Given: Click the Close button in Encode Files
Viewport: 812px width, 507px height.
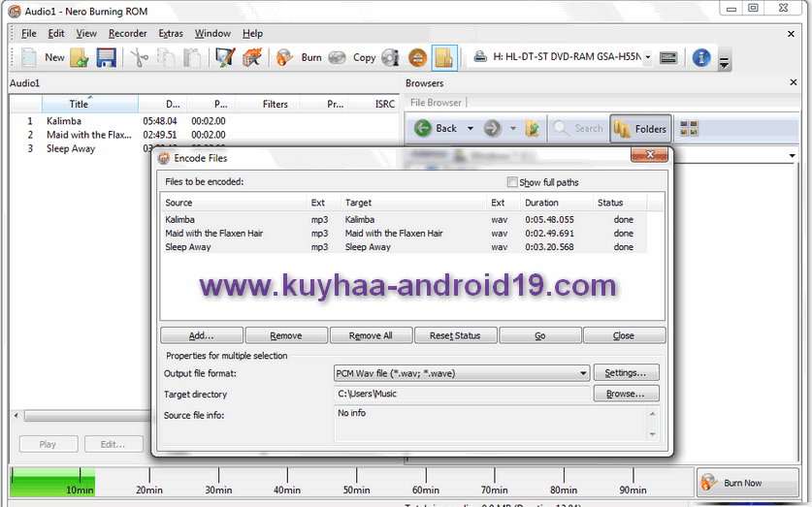Looking at the screenshot, I should [624, 335].
